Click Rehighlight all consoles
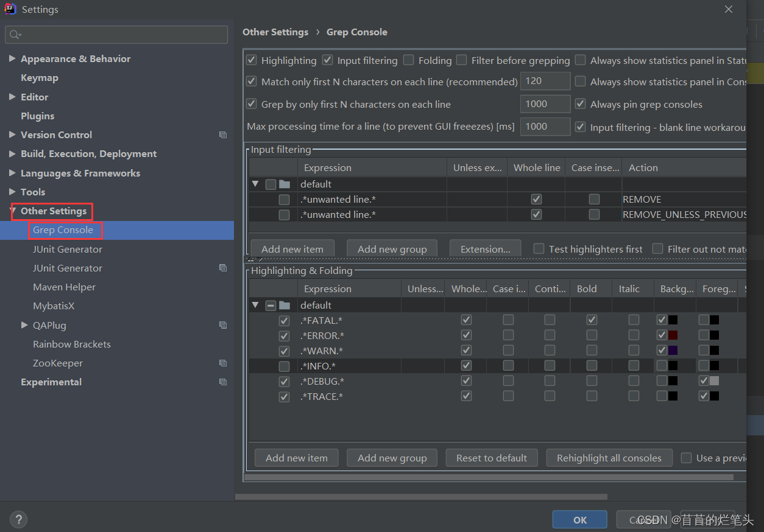This screenshot has height=532, width=764. click(x=609, y=458)
